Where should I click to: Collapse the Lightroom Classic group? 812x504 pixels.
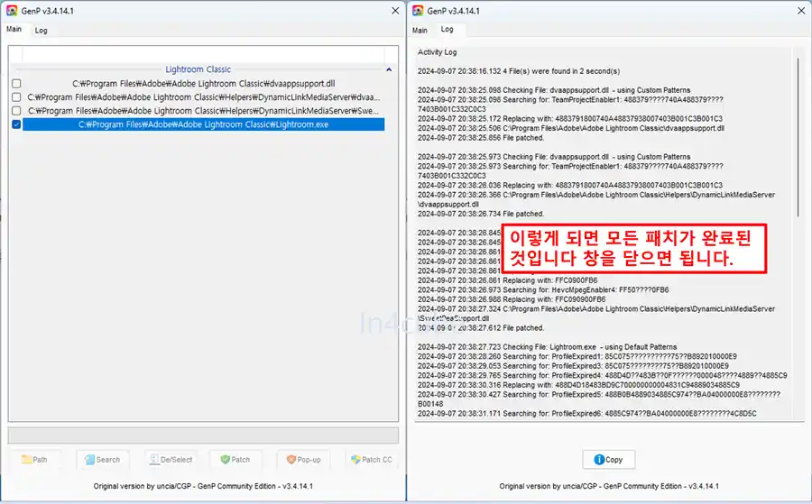(x=389, y=69)
